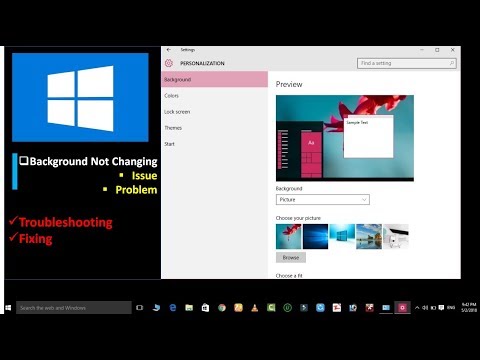The image size is (480, 360).
Task: Open the taskbar icon next to PDF reader
Action: coord(353,308)
